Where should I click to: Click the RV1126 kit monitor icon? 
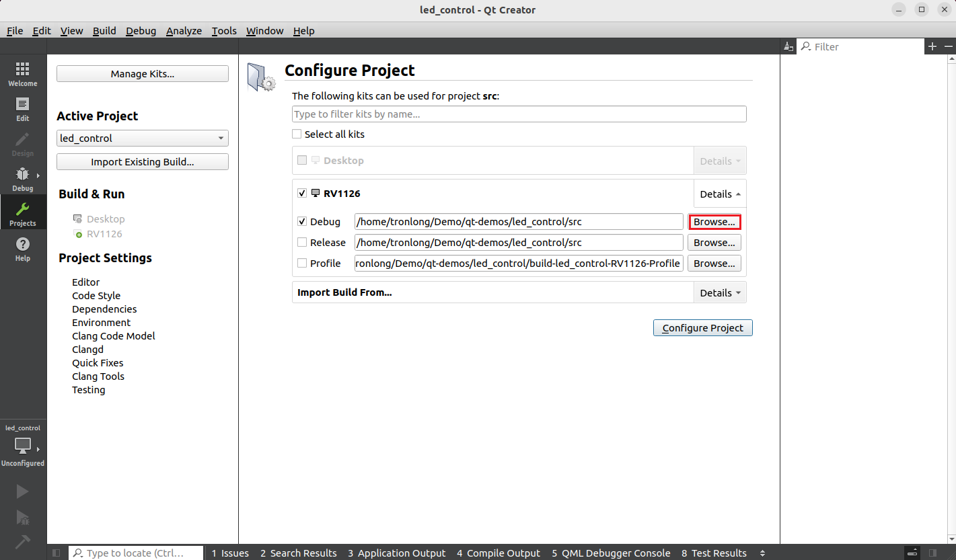[316, 194]
